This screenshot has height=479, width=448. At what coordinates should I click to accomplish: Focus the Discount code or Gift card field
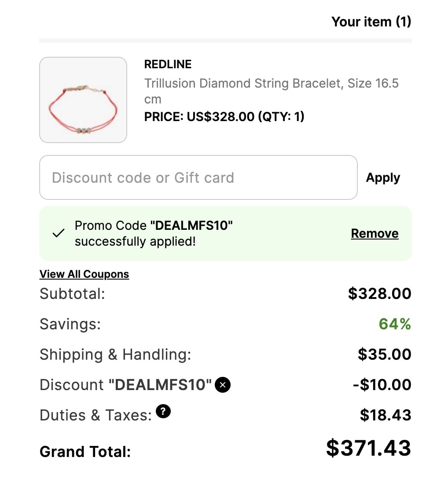(198, 177)
